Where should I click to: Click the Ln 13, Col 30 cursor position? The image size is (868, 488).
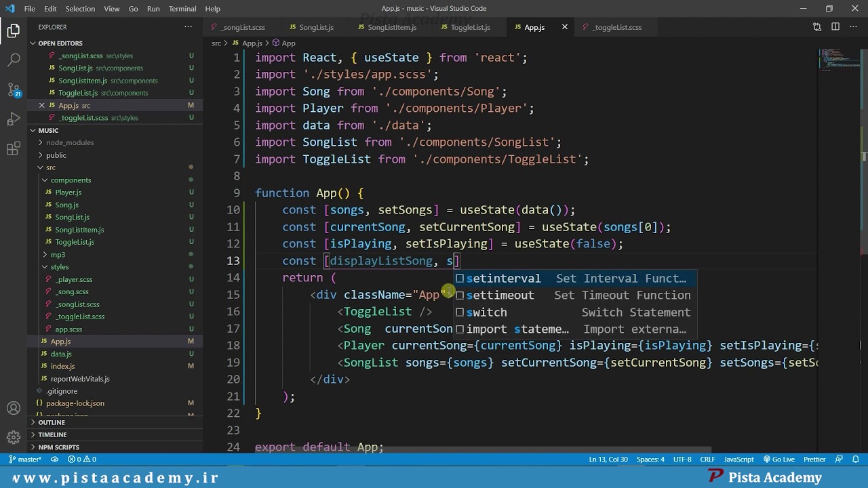(608, 460)
